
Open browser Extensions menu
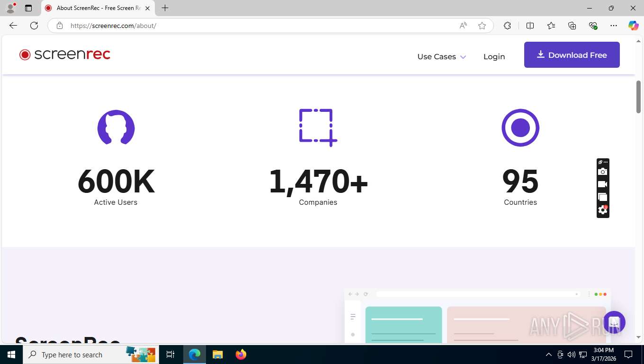[x=507, y=26]
